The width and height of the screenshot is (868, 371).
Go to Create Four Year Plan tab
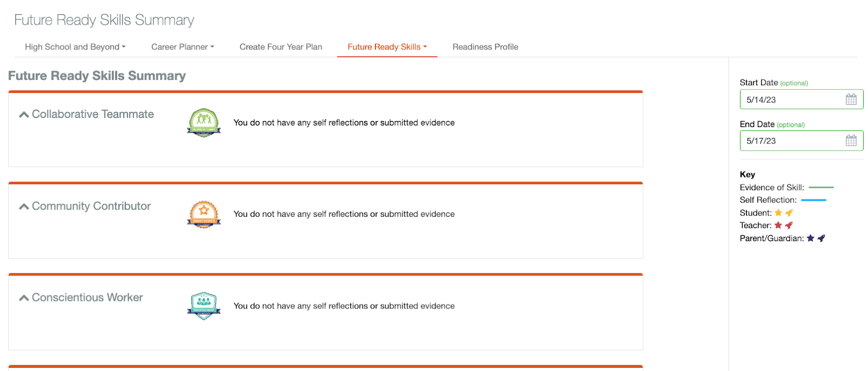(280, 47)
